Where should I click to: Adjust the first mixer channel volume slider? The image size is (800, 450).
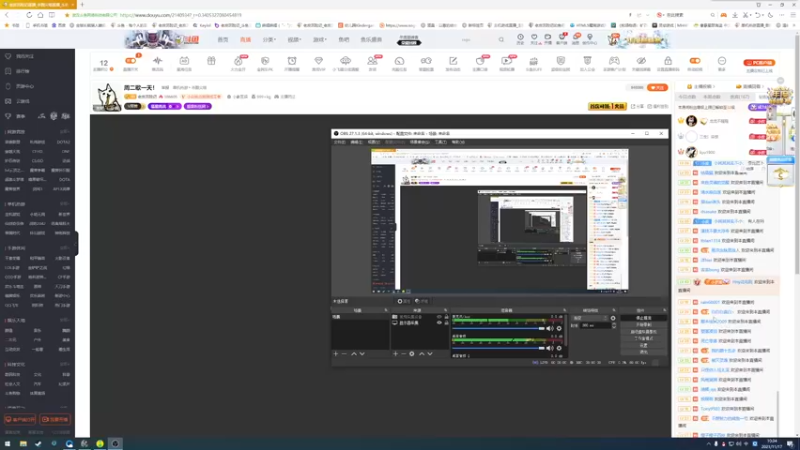[x=498, y=329]
